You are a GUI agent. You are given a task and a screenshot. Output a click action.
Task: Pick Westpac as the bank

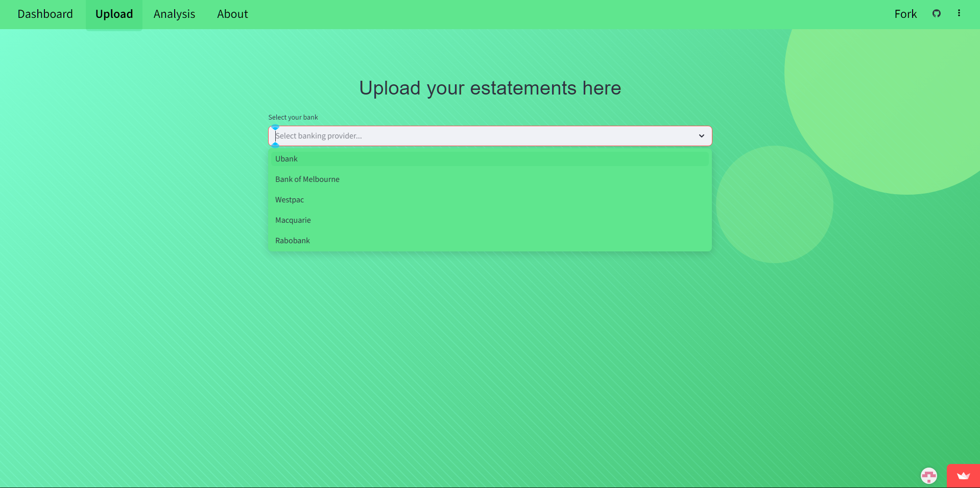pos(490,200)
